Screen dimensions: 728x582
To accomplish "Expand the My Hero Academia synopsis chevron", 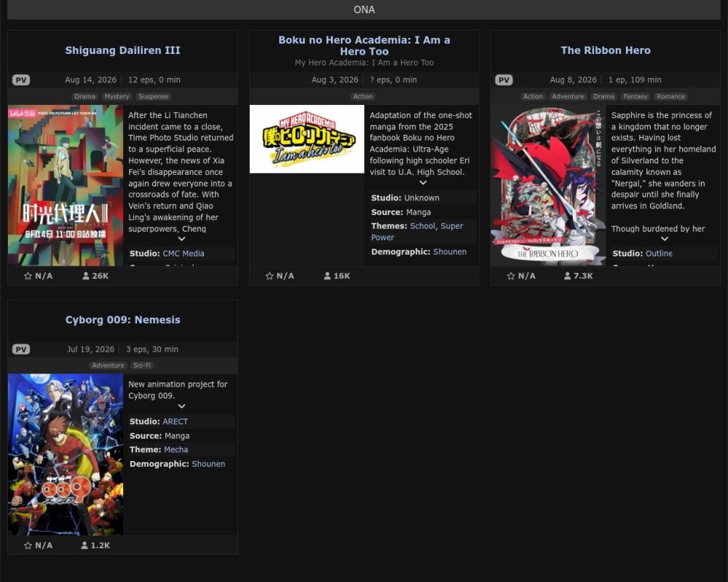I will click(423, 183).
